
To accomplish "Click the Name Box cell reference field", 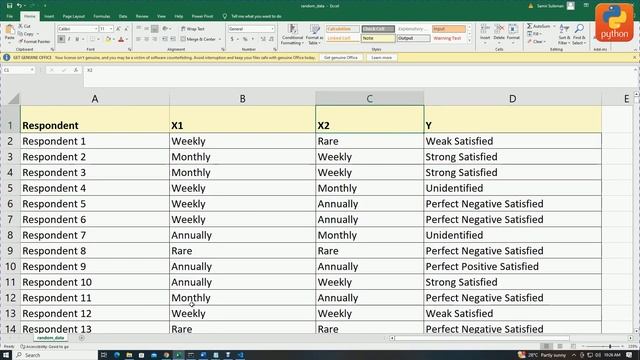I will [x=19, y=70].
